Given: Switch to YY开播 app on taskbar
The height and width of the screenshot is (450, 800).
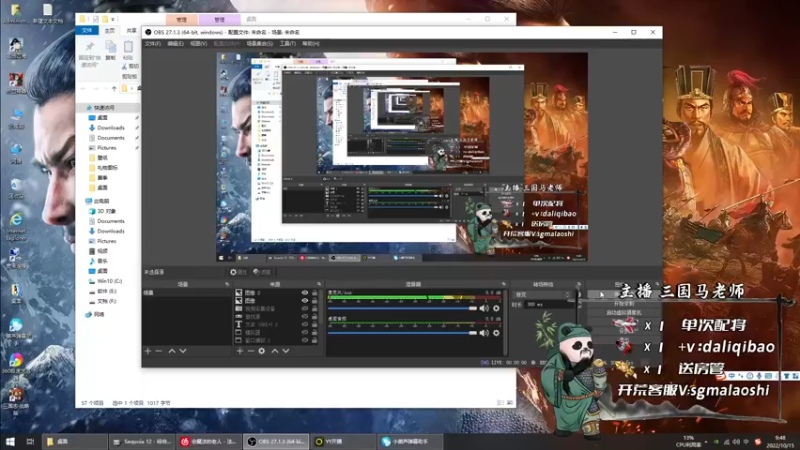Looking at the screenshot, I should coord(342,442).
